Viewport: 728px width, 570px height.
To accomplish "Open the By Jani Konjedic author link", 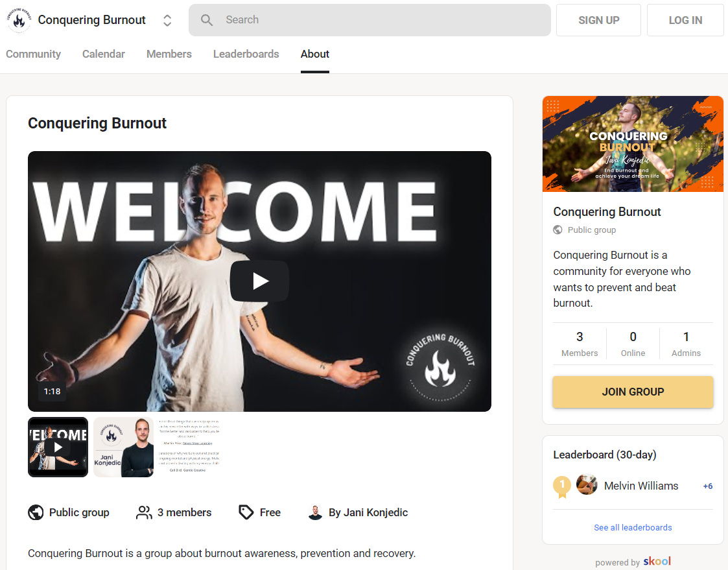I will [x=368, y=512].
